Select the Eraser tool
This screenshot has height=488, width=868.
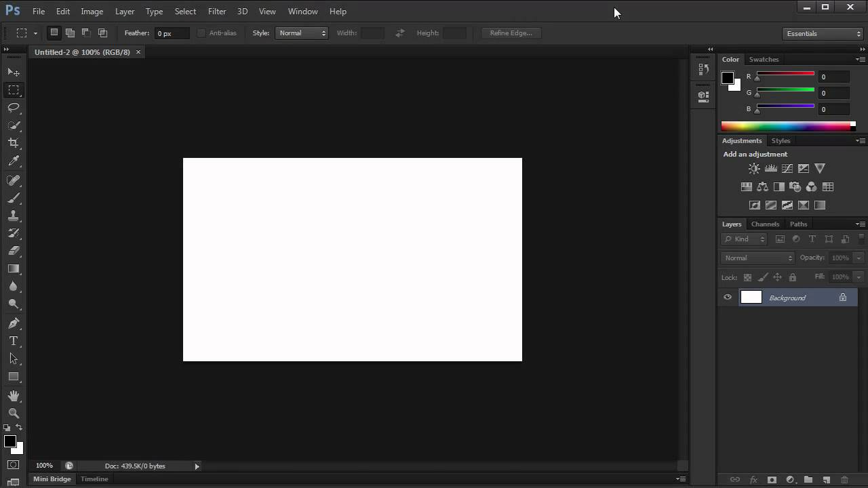pos(14,251)
